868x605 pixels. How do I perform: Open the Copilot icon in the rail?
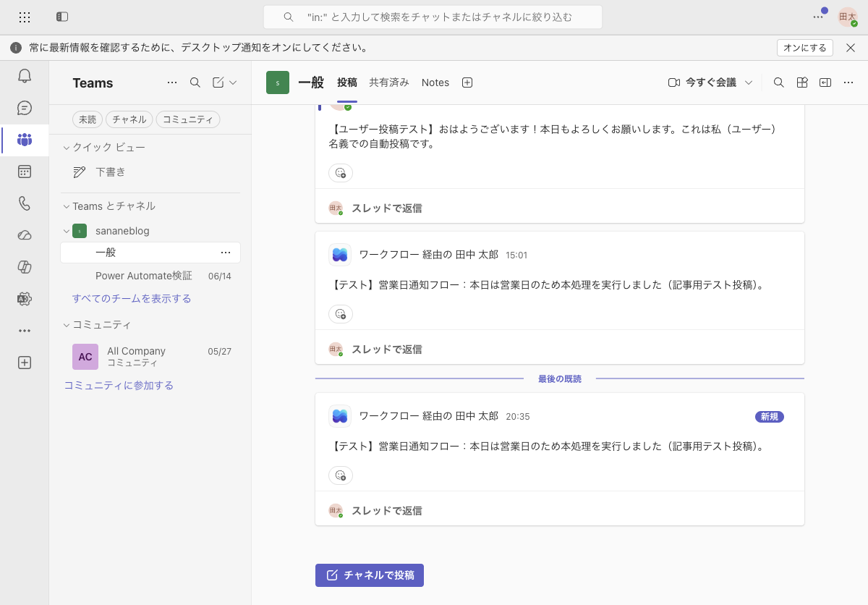coord(25,267)
